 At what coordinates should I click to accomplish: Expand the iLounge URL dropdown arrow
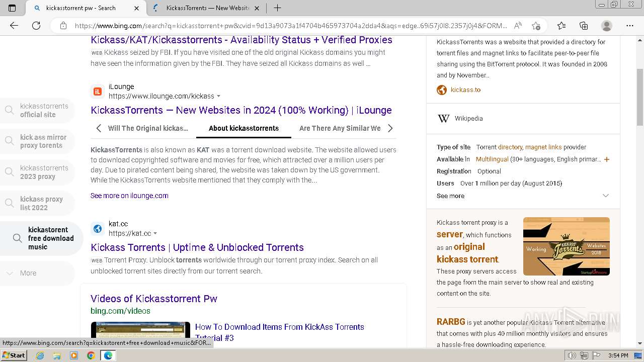(x=218, y=96)
